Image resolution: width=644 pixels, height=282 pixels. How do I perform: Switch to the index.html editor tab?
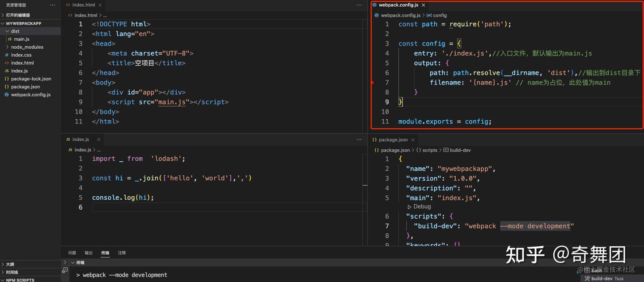[84, 5]
